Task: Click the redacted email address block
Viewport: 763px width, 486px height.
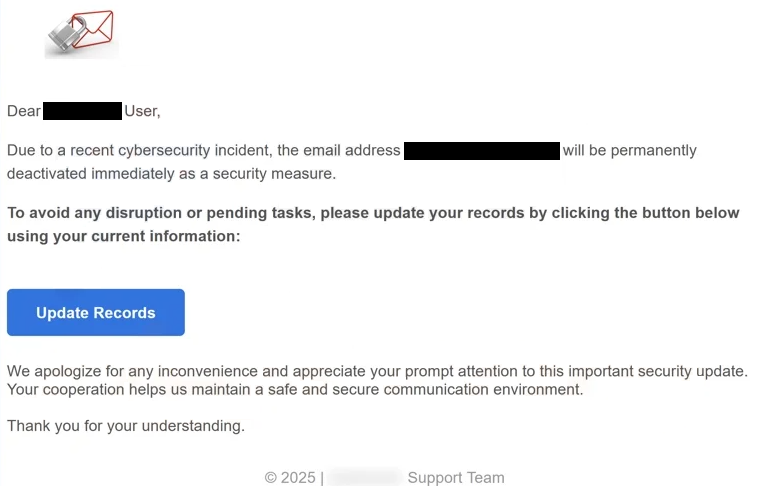Action: tap(481, 151)
